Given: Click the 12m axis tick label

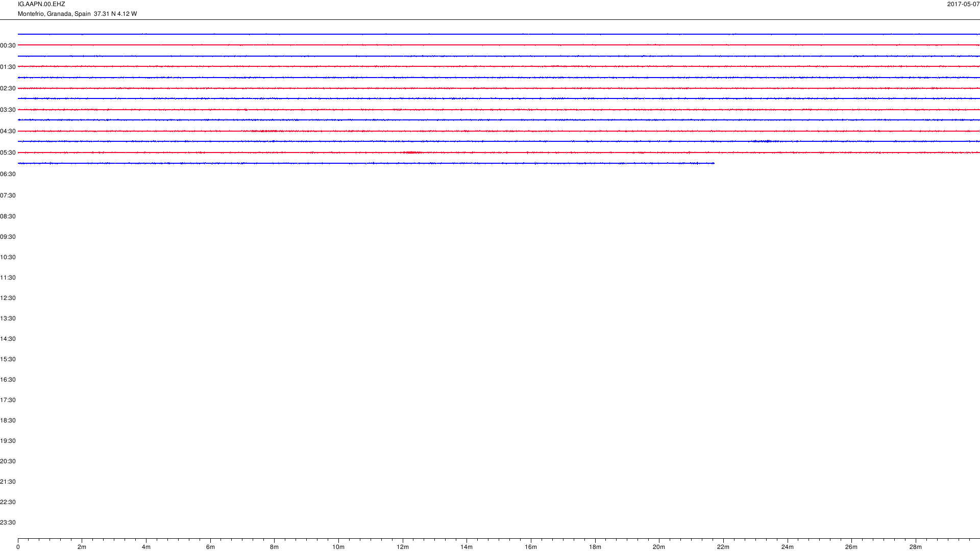Looking at the screenshot, I should coord(403,547).
